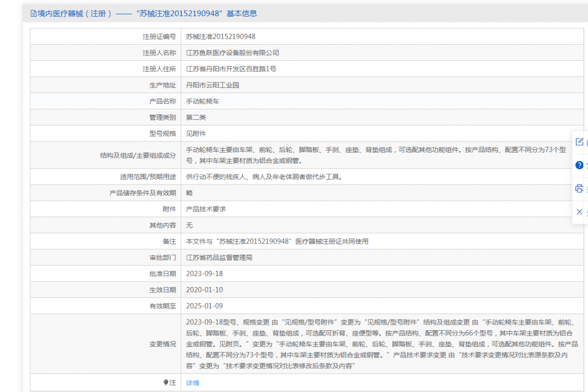Image resolution: width=588 pixels, height=392 pixels.
Task: Click the 型号规格 row label
Action: coord(163,133)
